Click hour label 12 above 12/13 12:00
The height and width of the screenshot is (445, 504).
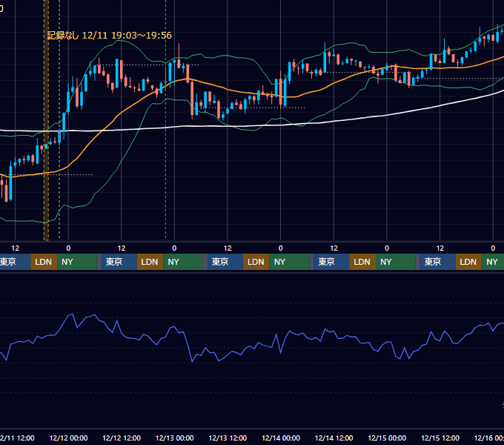click(x=228, y=248)
